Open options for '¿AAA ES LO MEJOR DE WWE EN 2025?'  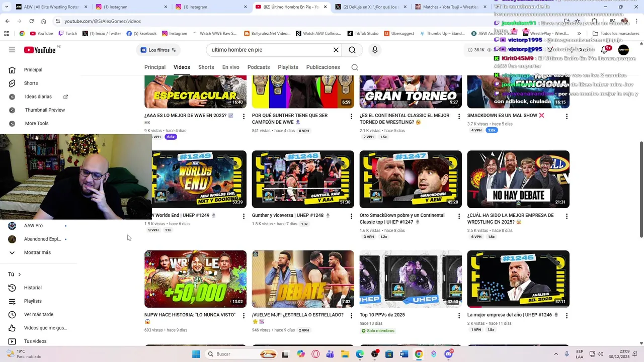[x=244, y=116]
